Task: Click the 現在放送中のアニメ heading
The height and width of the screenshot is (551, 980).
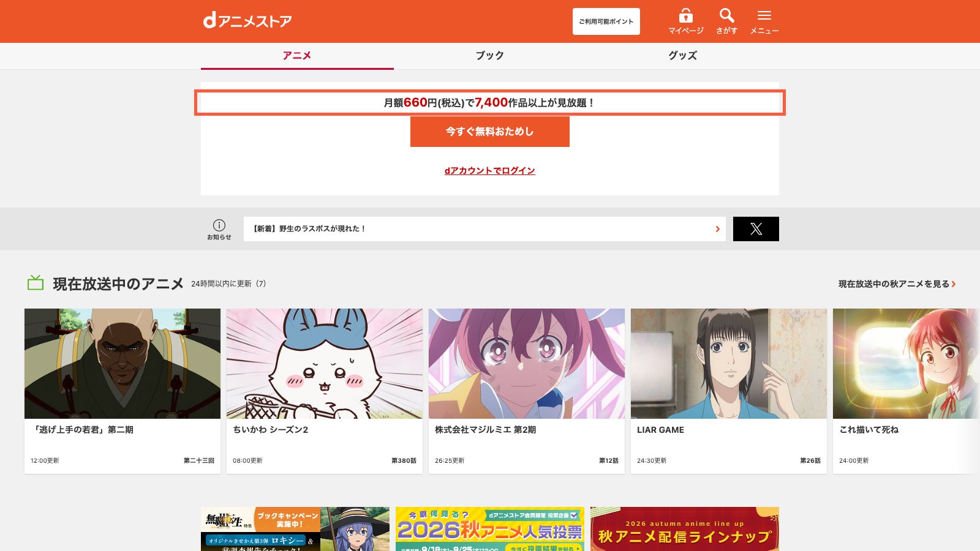Action: click(118, 284)
